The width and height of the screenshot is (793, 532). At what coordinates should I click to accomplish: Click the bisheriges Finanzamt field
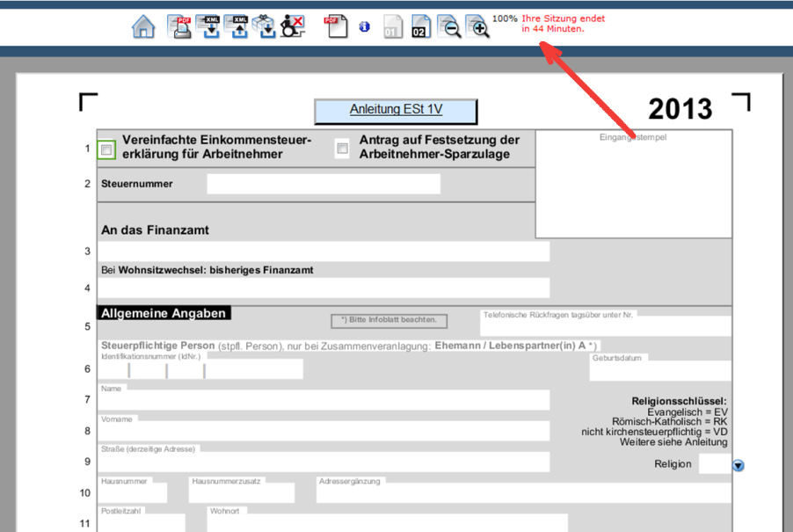pyautogui.click(x=324, y=288)
